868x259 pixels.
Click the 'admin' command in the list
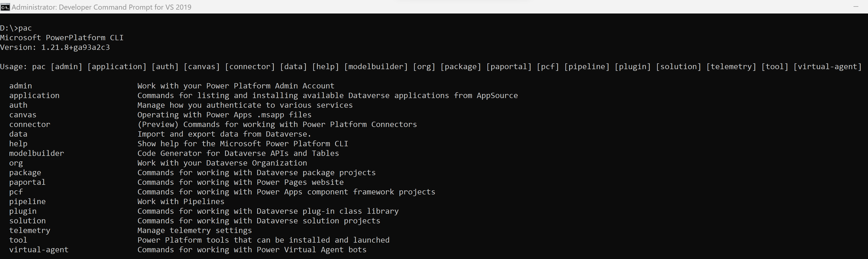pyautogui.click(x=21, y=86)
